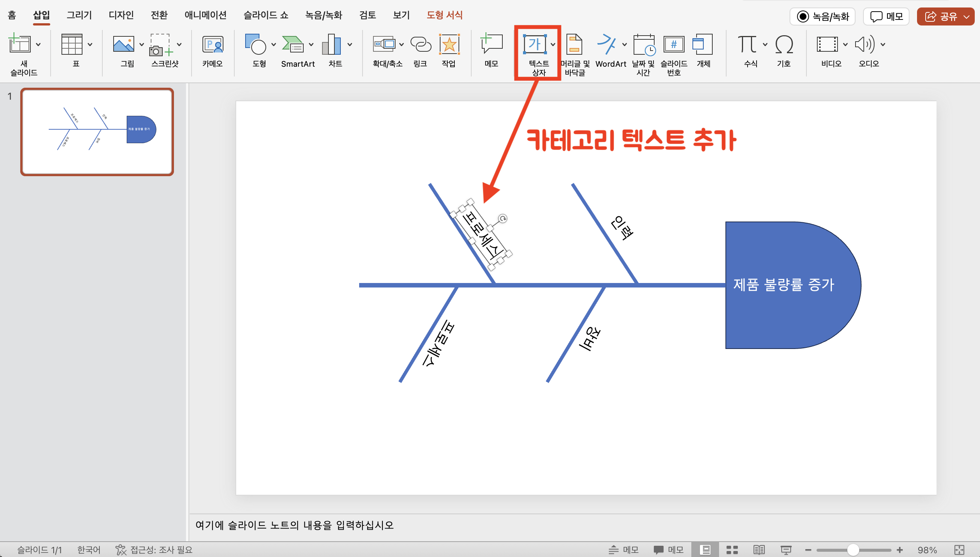Viewport: 980px width, 557px height.
Task: Click the slide notes input area
Action: point(584,525)
